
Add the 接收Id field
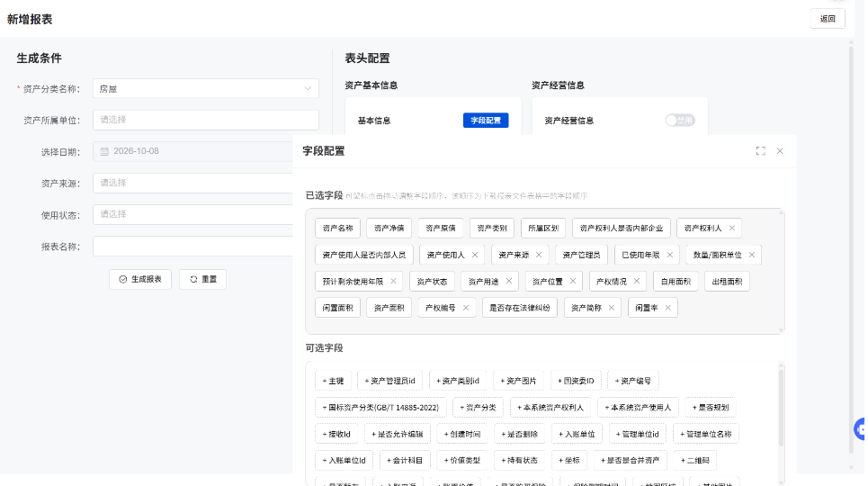(x=336, y=434)
